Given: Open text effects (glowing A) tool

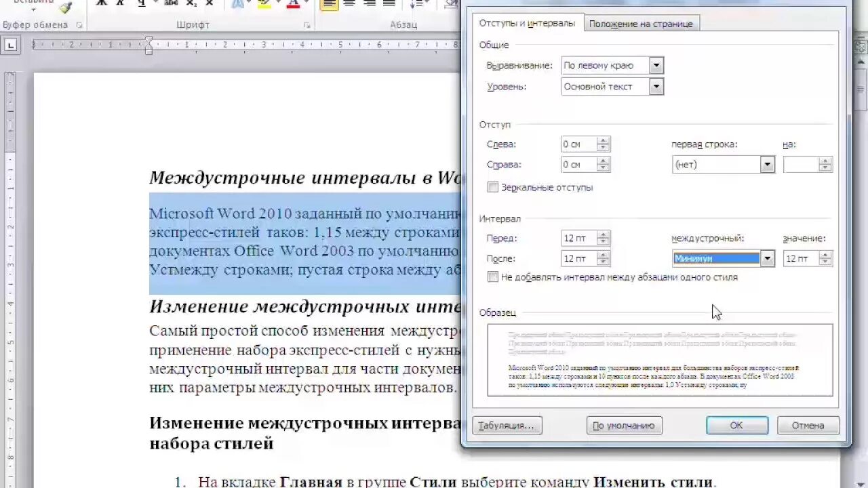Looking at the screenshot, I should point(239,3).
